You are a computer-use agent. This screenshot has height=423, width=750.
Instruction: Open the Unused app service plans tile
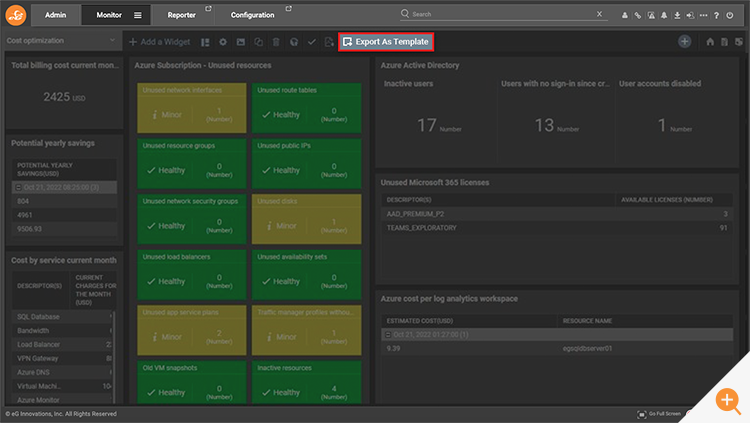(192, 330)
